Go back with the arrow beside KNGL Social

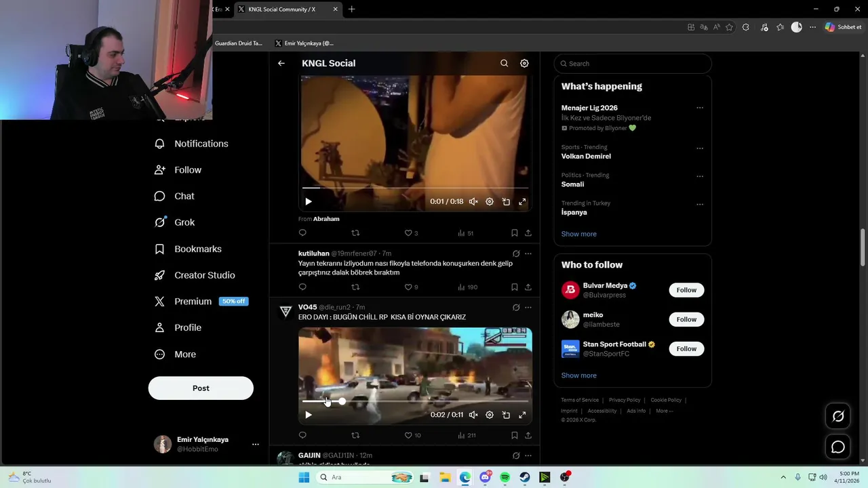281,63
